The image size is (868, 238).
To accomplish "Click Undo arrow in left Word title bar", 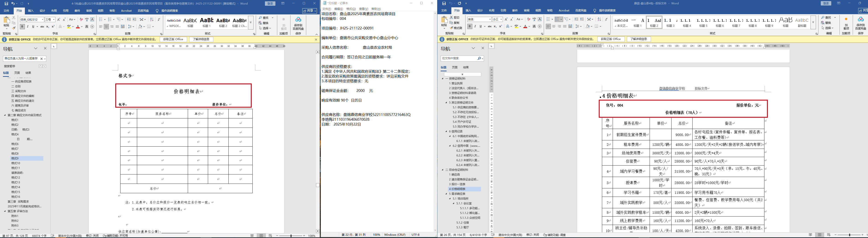I will pos(13,4).
